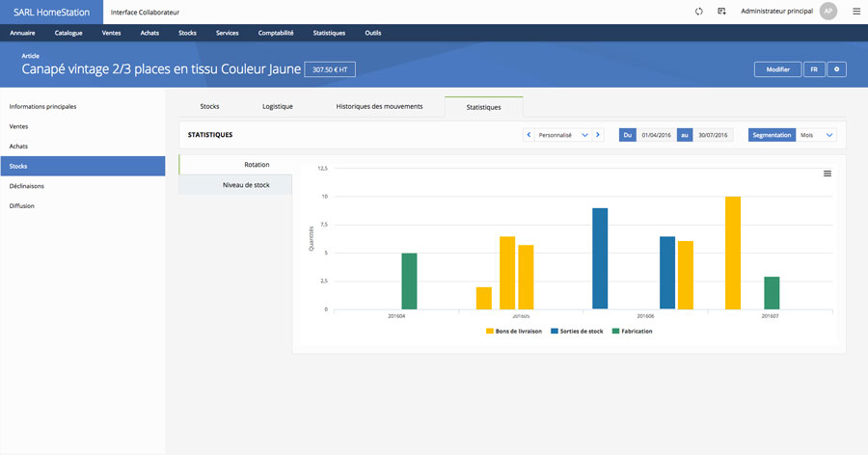This screenshot has height=455, width=868.
Task: Open the Stocks top menu
Action: tap(188, 33)
